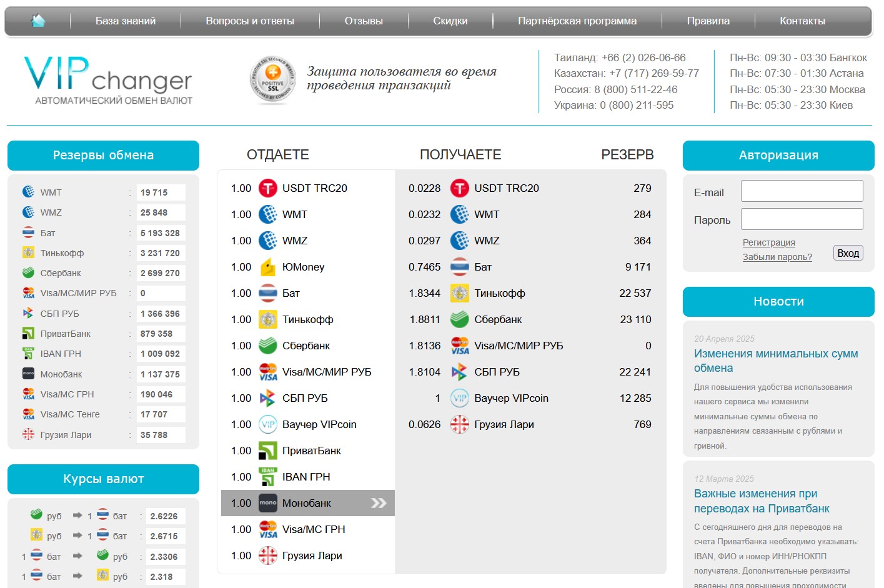Choose the WMT icon under ПОЛУЧАЕТЕ

(x=460, y=214)
